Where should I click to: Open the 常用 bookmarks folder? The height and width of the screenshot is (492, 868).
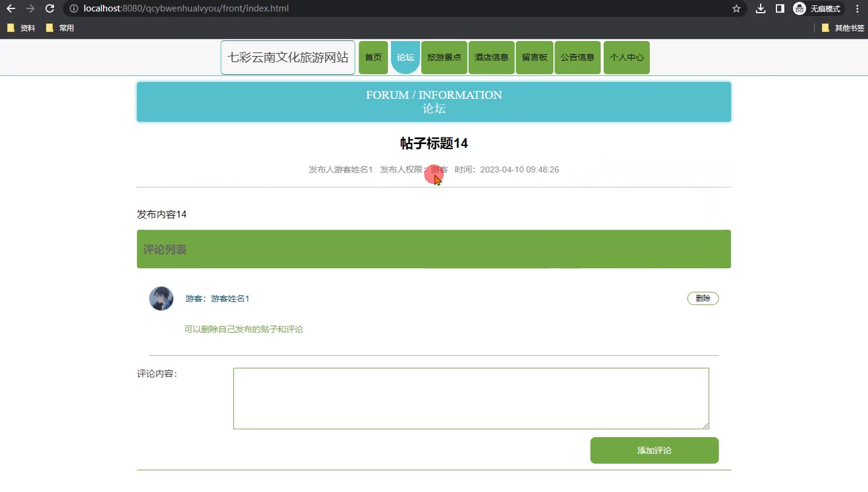(60, 28)
